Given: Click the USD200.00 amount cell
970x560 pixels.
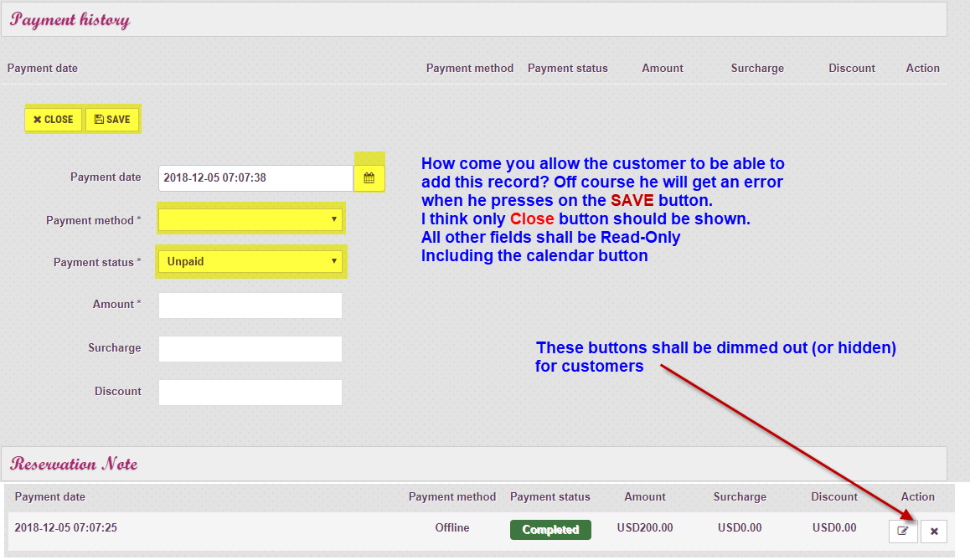Looking at the screenshot, I should click(x=645, y=528).
